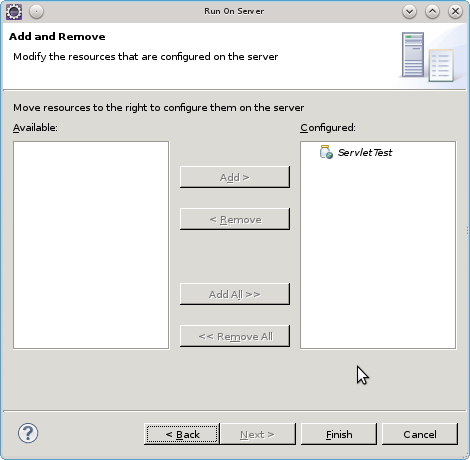470x460 pixels.
Task: Cancel the Run On Server wizard
Action: [x=420, y=434]
